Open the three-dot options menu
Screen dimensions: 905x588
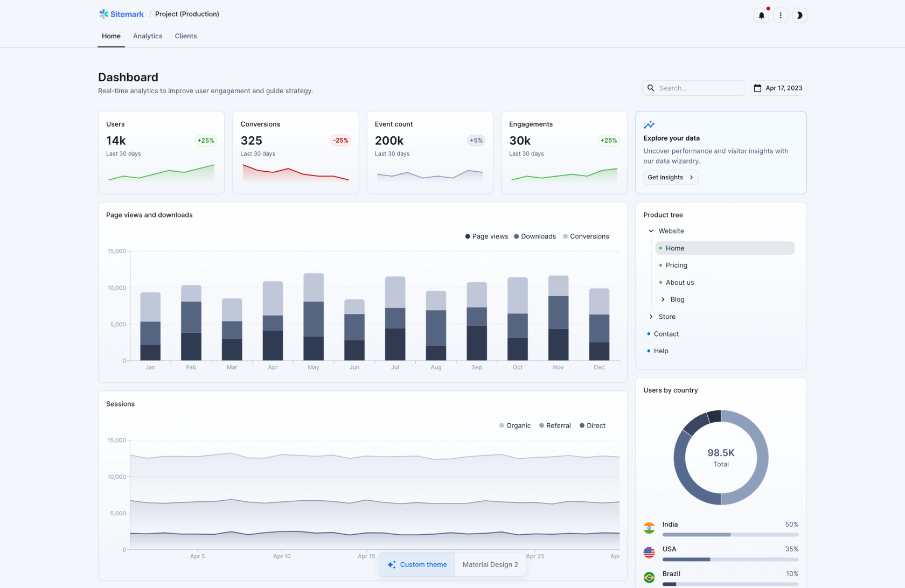780,15
